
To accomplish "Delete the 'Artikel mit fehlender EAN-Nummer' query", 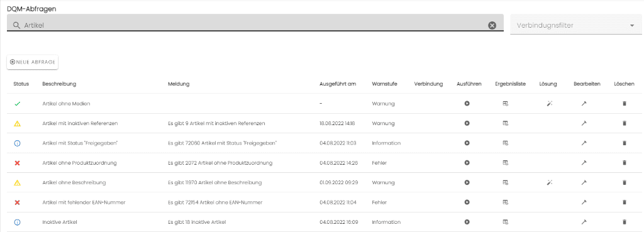I will (625, 202).
